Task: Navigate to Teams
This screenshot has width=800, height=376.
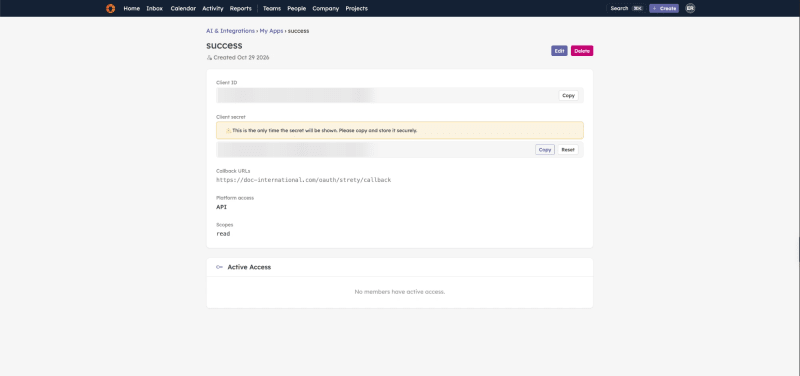Action: pos(272,8)
